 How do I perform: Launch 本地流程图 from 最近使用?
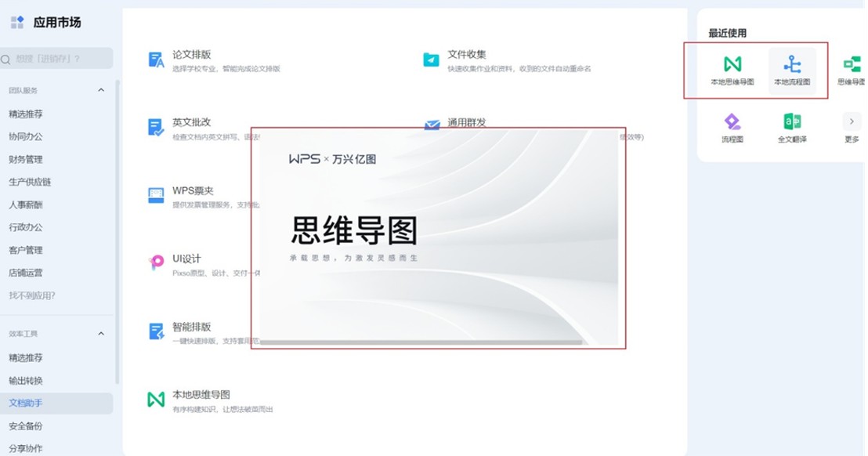click(792, 71)
